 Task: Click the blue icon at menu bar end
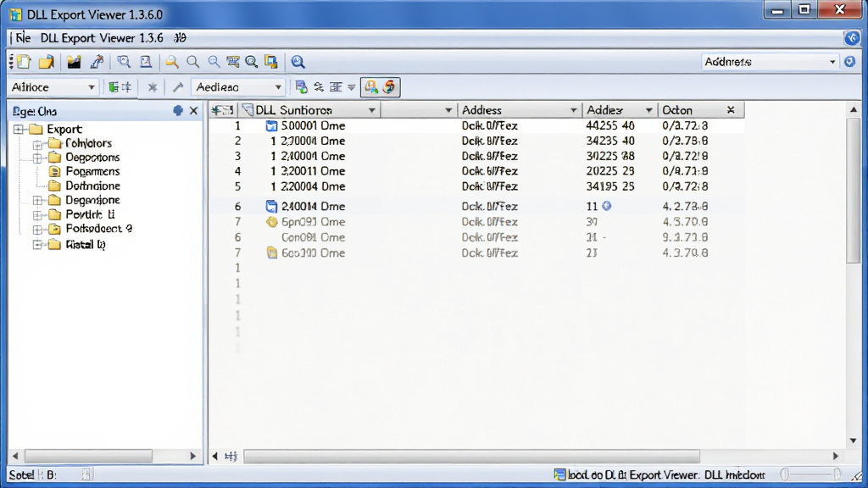tap(851, 37)
